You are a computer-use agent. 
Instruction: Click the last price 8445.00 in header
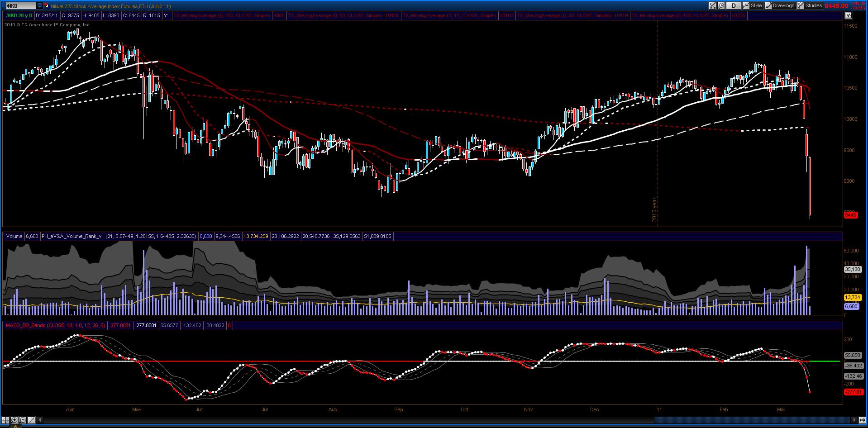pyautogui.click(x=836, y=6)
